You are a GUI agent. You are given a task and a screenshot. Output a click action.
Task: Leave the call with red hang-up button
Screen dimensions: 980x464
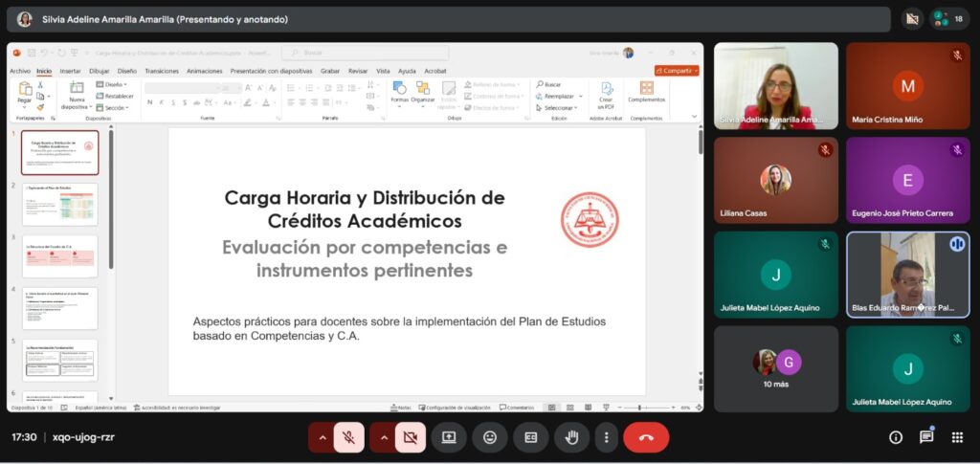(646, 437)
